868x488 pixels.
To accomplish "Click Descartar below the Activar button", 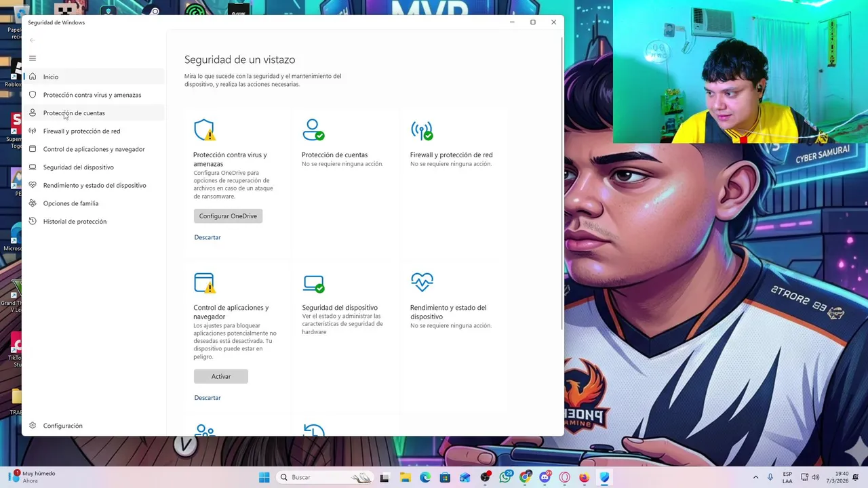I will click(x=208, y=398).
